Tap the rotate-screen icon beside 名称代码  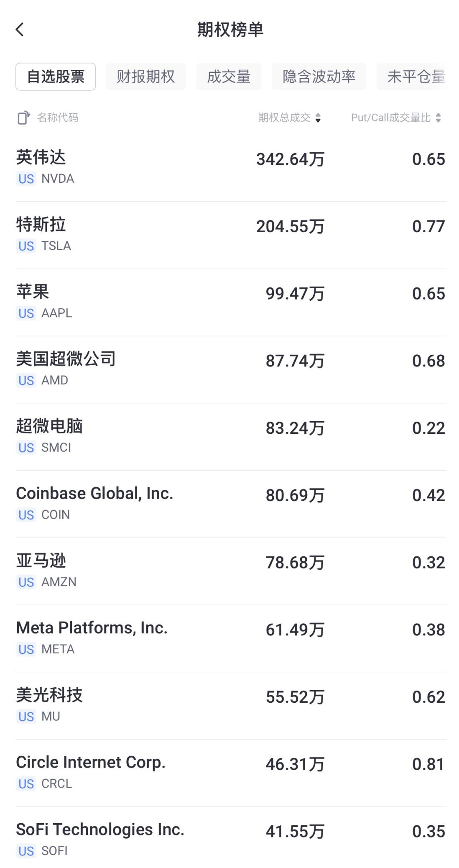pyautogui.click(x=24, y=118)
